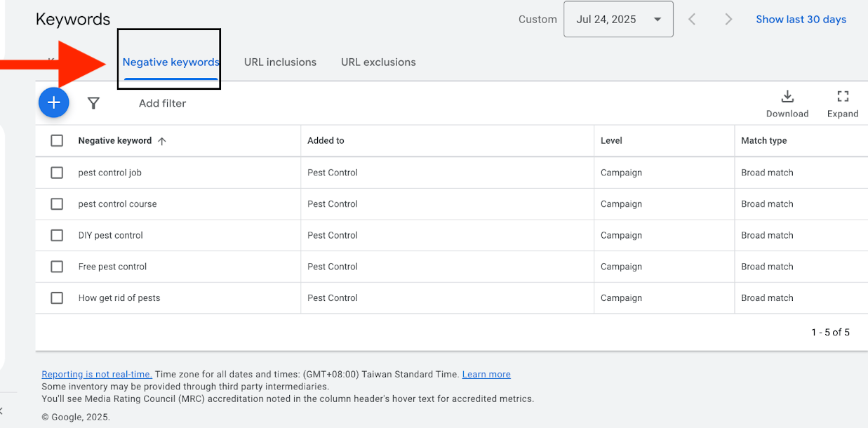Check the box for pest control job

click(x=57, y=173)
